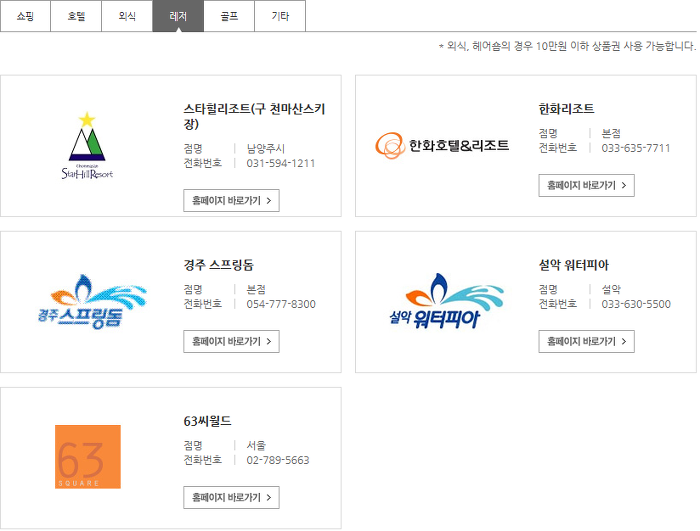Visit homepage of 경주 스프링돔

point(231,341)
